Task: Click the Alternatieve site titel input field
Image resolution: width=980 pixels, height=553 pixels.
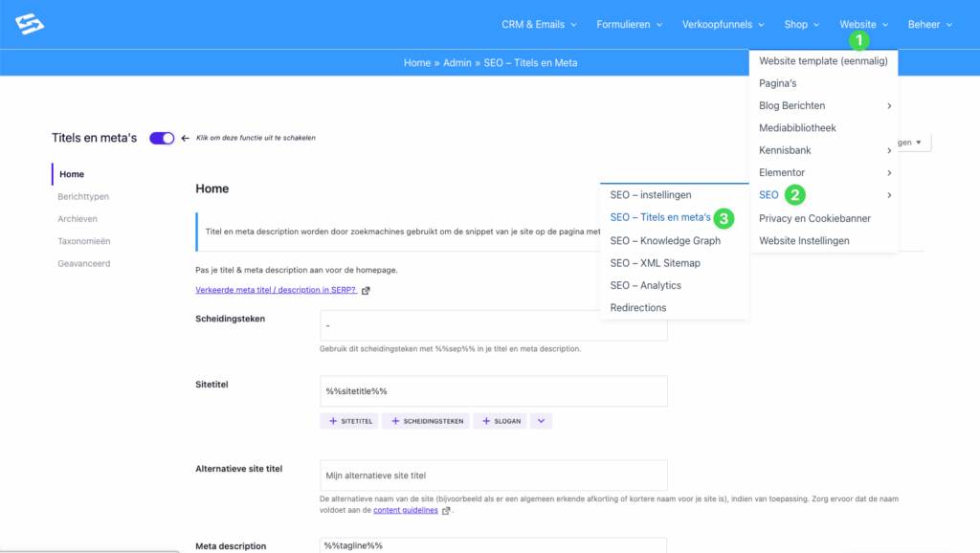Action: [493, 476]
